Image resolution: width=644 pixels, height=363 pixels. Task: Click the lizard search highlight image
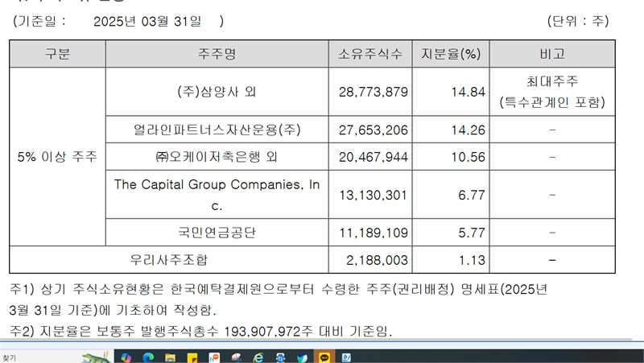(95, 357)
